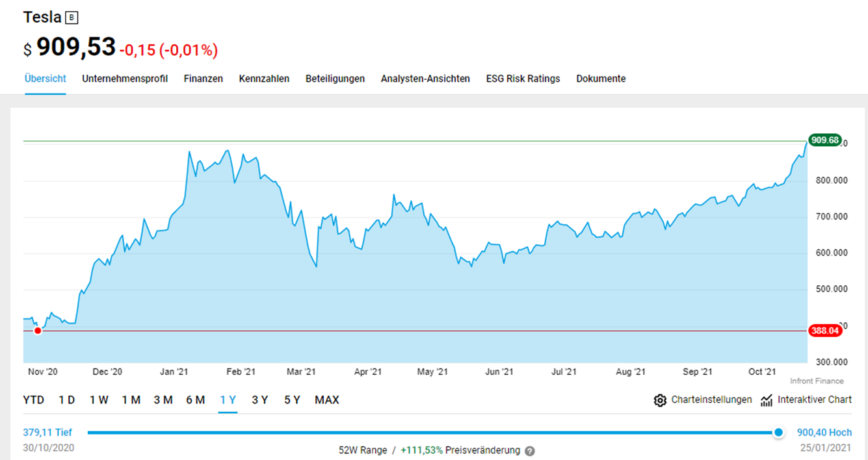Click the help question mark icon
The image size is (868, 460).
pyautogui.click(x=530, y=451)
